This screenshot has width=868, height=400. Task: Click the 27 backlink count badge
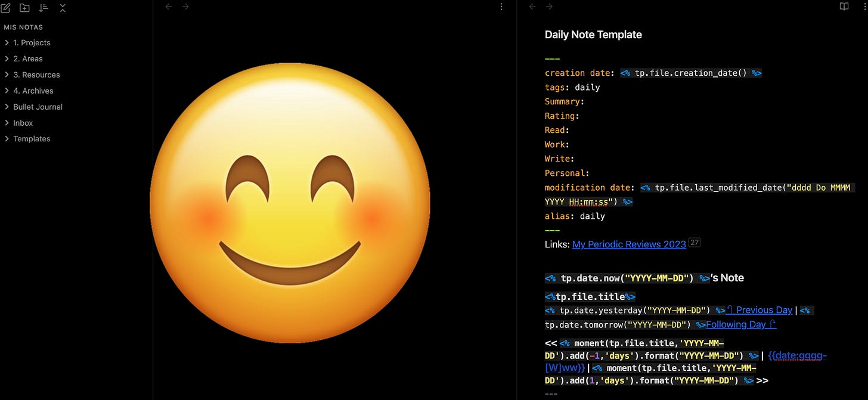pos(694,243)
